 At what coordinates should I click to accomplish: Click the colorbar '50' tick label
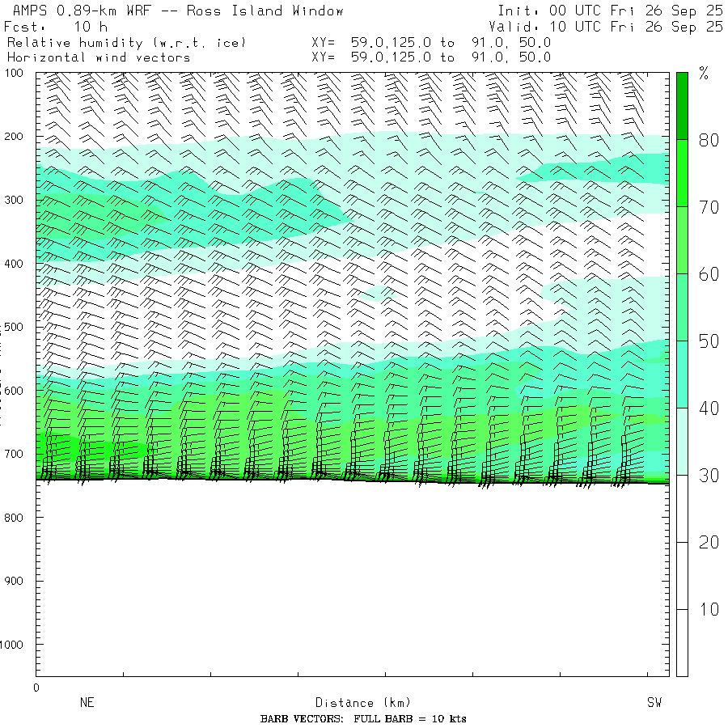click(x=709, y=341)
